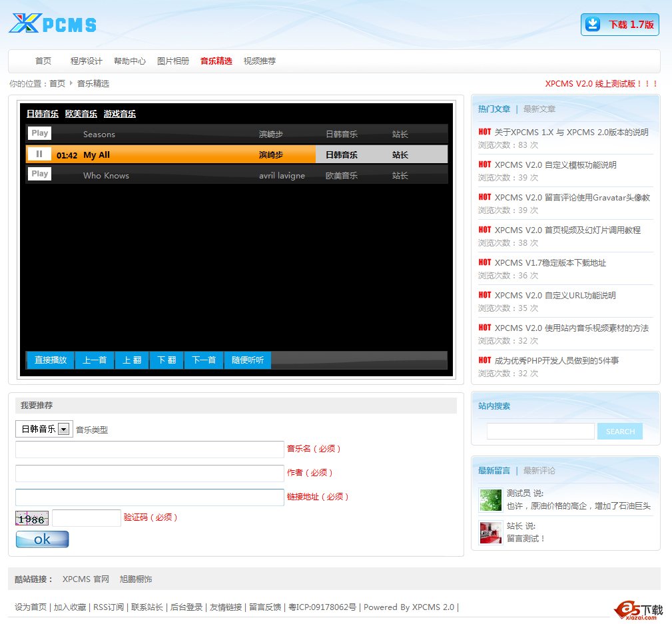Click the 下 翻 page-down button
Screen dimensions: 672x624
(x=167, y=360)
